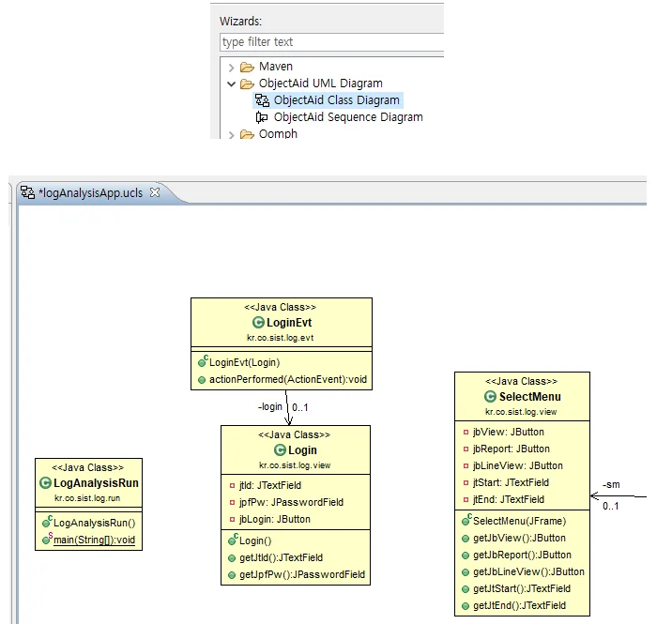Image resolution: width=672 pixels, height=624 pixels.
Task: Click the -sm association label
Action: 611,485
